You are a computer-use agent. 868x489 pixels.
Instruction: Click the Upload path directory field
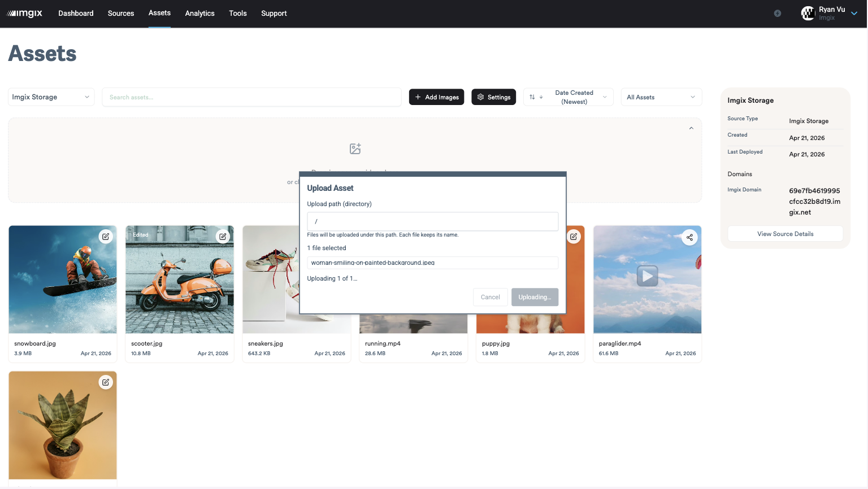click(432, 221)
